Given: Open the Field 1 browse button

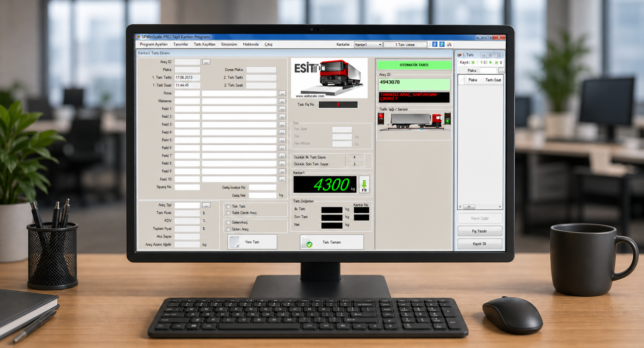Looking at the screenshot, I should coord(282,109).
